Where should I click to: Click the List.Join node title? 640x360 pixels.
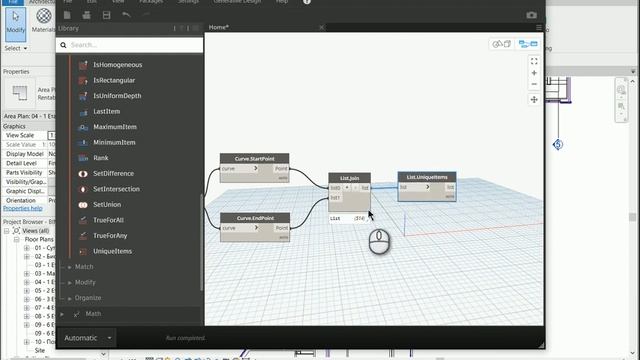(x=349, y=178)
